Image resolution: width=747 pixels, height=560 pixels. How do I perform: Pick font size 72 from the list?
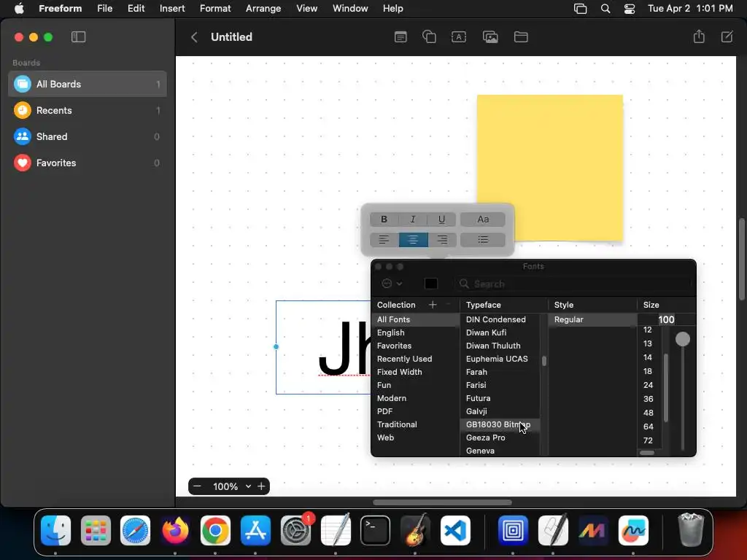click(648, 440)
